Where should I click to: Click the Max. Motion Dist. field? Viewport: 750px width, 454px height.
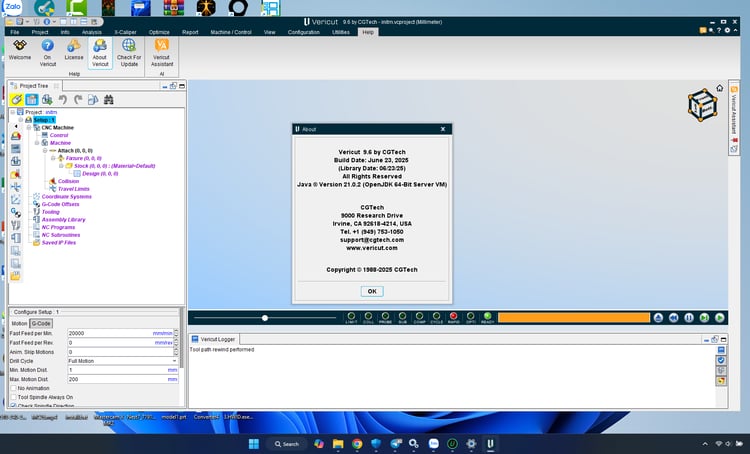click(x=123, y=379)
